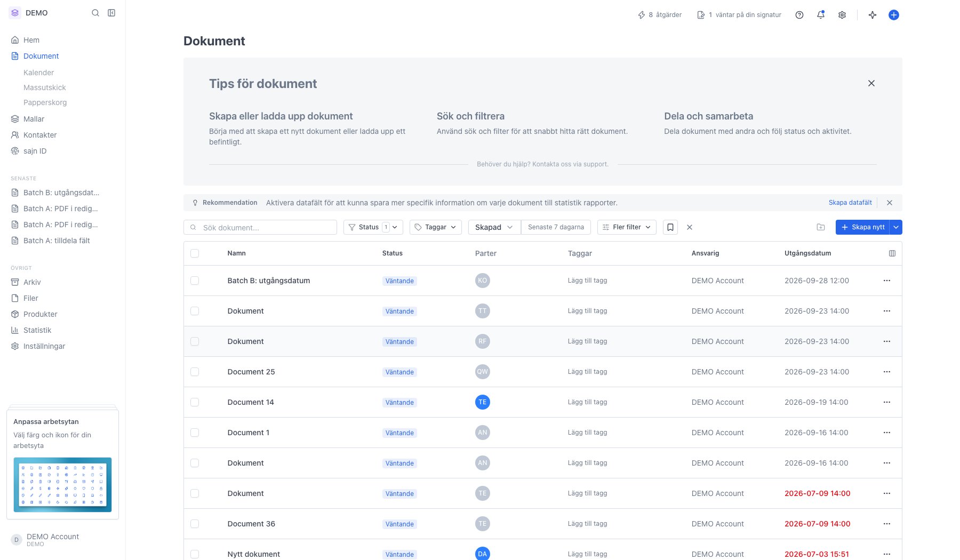Open the Skapad date field dropdown
The height and width of the screenshot is (560, 960).
[494, 227]
